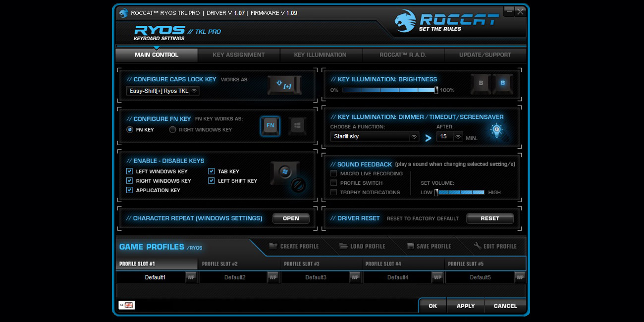The image size is (644, 322).
Task: Click WP button for Default4 profile
Action: 437,277
